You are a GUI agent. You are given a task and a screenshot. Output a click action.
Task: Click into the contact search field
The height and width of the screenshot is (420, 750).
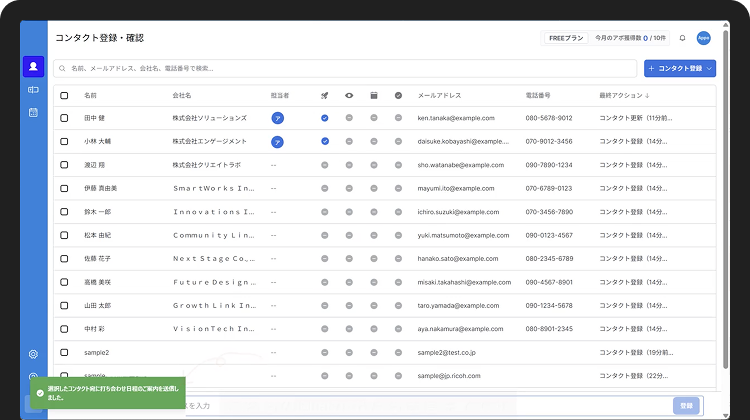pos(345,68)
